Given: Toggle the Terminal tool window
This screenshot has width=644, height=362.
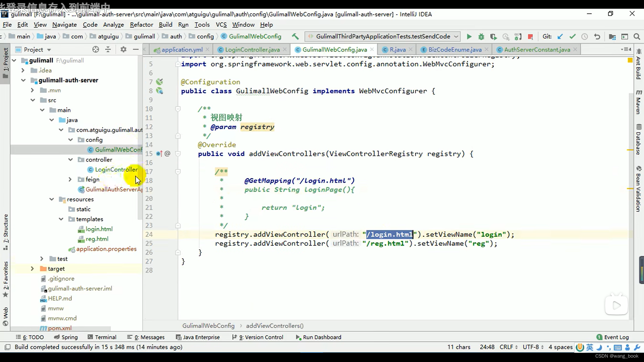Looking at the screenshot, I should pyautogui.click(x=102, y=337).
